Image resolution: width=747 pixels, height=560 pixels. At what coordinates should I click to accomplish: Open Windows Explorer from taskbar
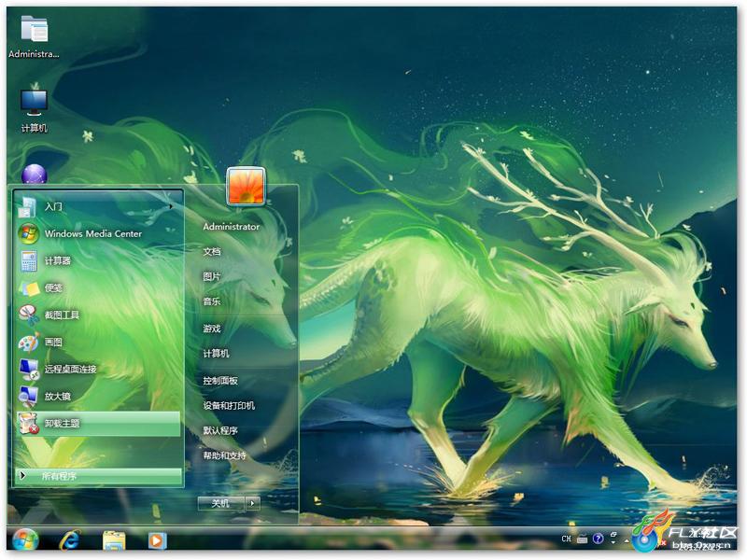pos(114,541)
